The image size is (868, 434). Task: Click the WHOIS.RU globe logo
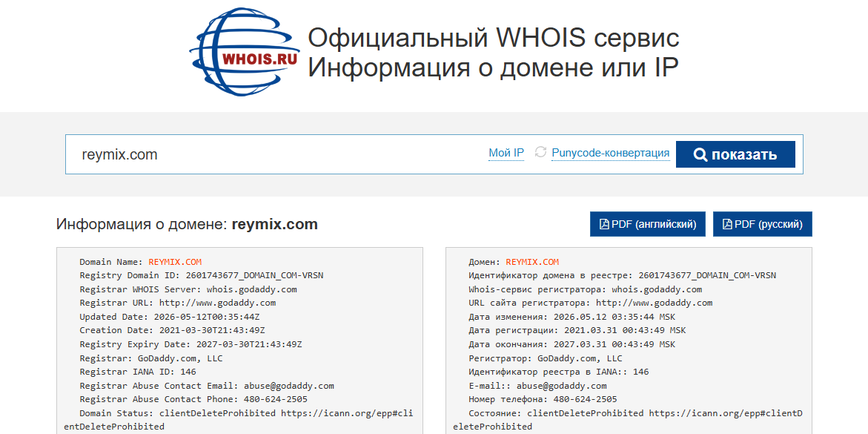(246, 53)
